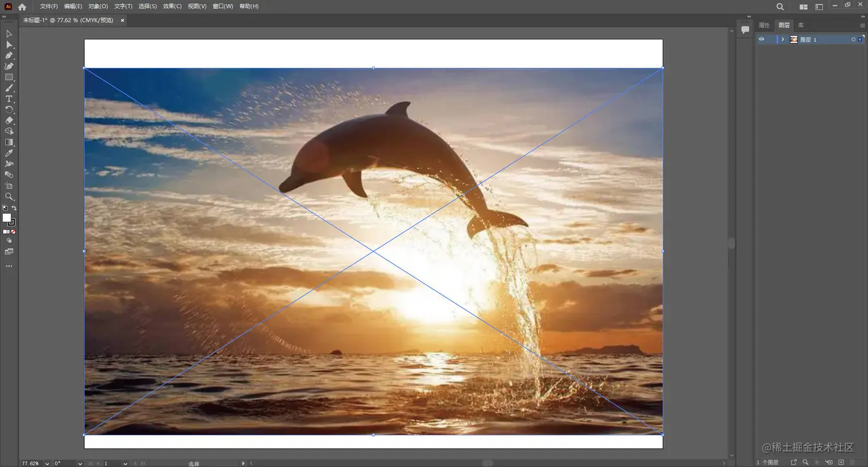Expand the toolbar double-arrow toggle
This screenshot has width=868, height=467.
click(x=5, y=17)
